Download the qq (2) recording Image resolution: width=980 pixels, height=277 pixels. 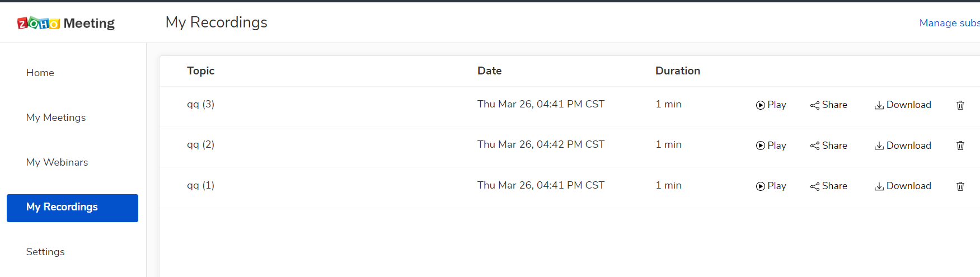[903, 145]
